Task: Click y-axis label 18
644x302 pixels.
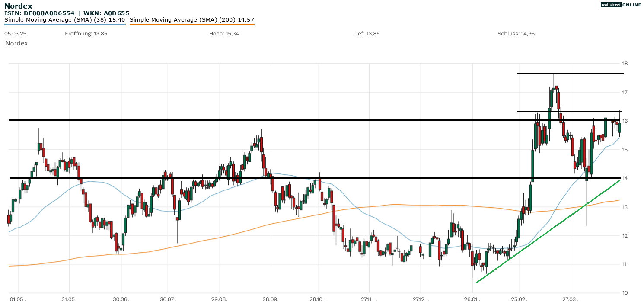Action: [625, 64]
